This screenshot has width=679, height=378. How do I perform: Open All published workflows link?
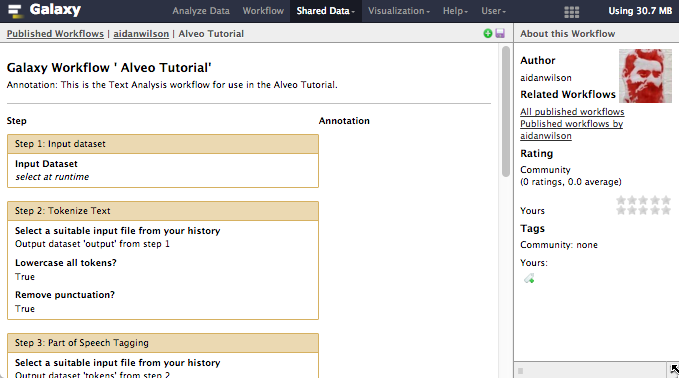572,112
